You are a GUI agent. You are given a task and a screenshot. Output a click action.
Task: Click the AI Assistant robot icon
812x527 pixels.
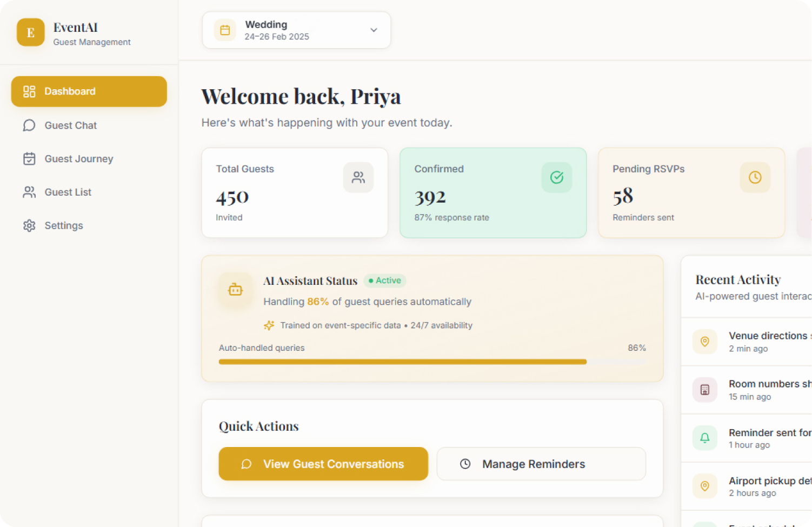tap(235, 290)
